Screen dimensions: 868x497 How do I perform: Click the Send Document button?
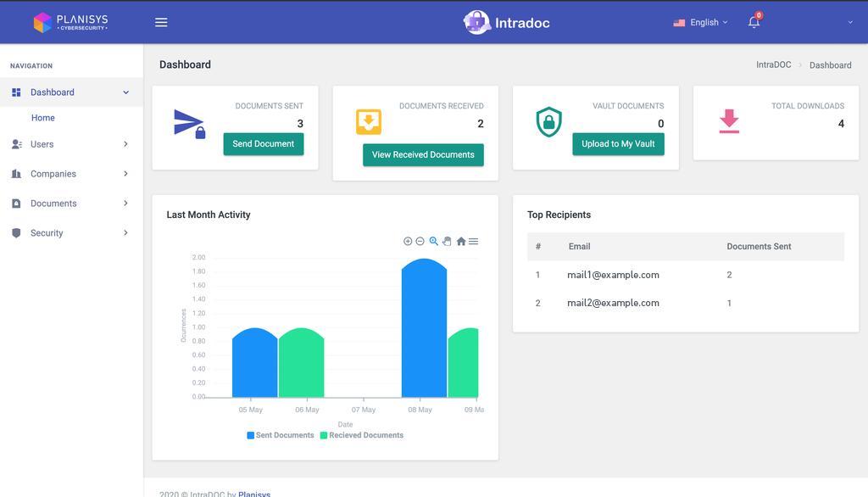click(x=263, y=144)
